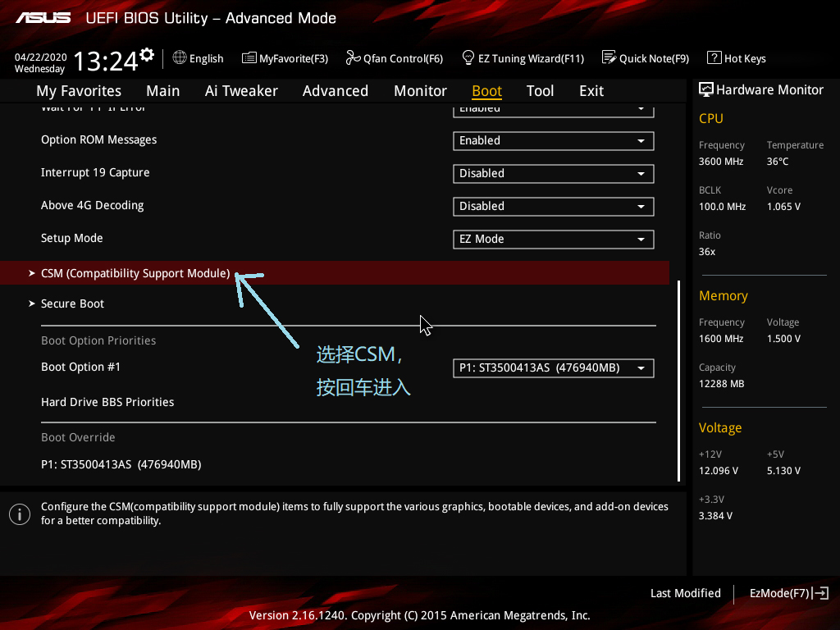This screenshot has height=630, width=840.
Task: Click the CPU Temperature 36°C value
Action: tap(778, 162)
